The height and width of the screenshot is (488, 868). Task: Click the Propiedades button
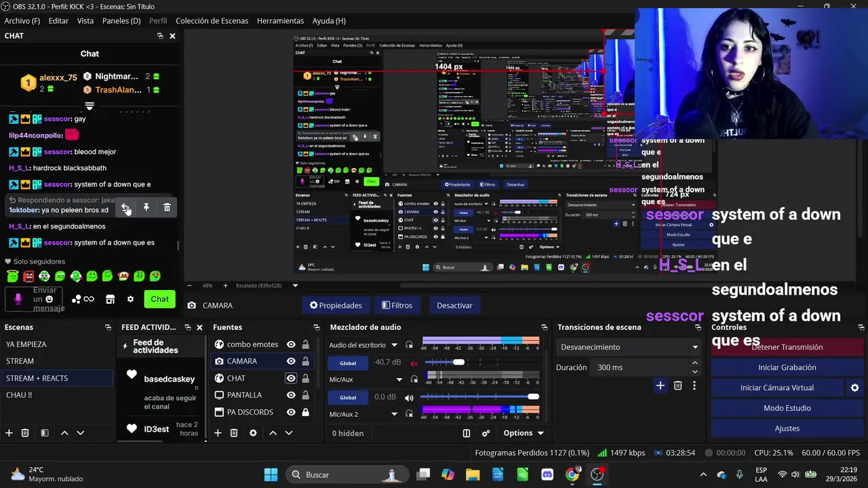(336, 306)
